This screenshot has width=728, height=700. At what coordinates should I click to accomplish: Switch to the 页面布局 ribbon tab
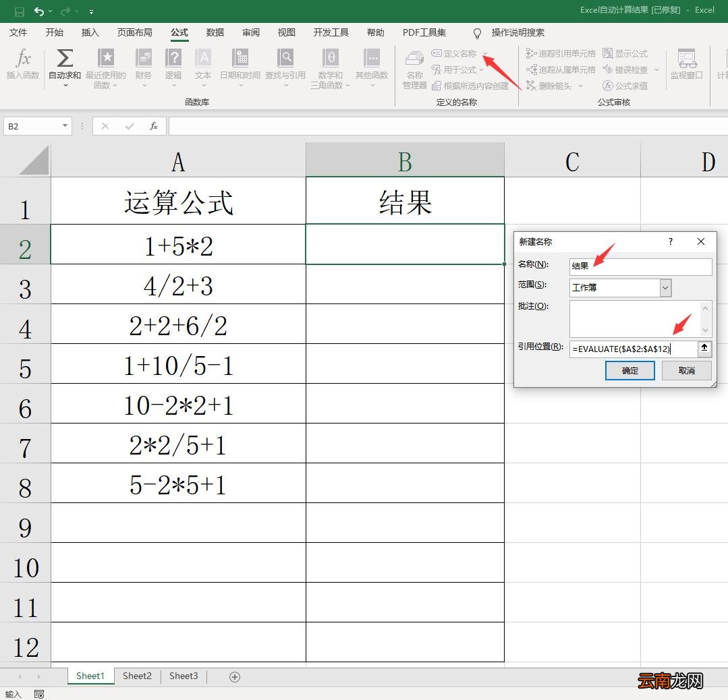pyautogui.click(x=135, y=32)
